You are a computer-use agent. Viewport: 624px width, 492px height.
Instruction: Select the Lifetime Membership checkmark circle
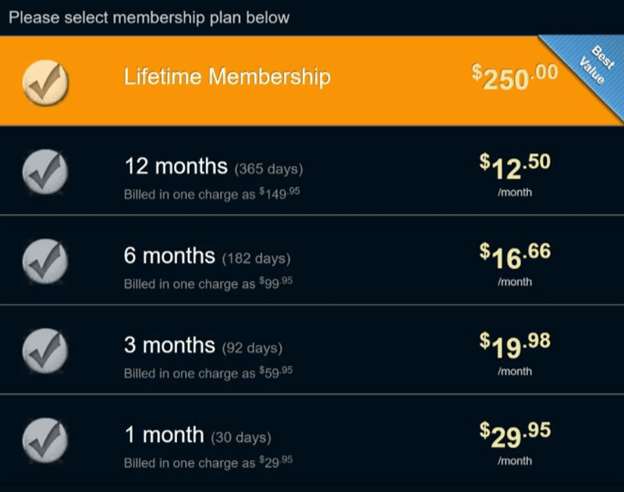click(x=45, y=82)
